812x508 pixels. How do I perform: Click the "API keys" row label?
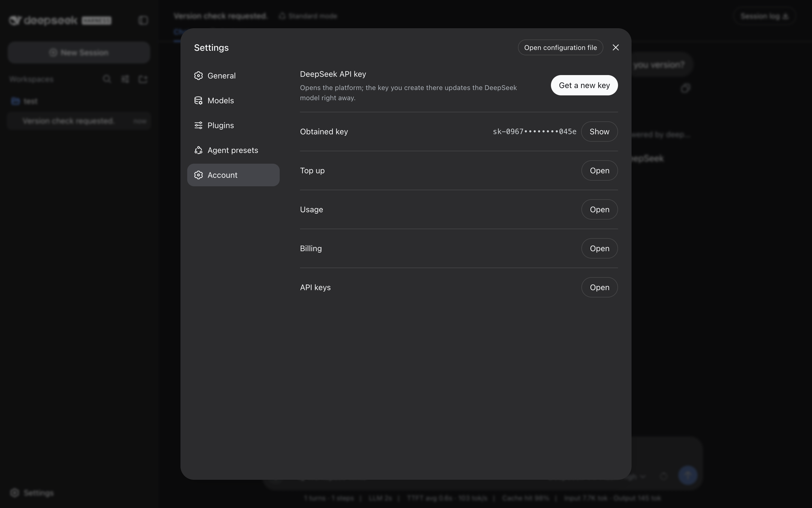pyautogui.click(x=315, y=288)
